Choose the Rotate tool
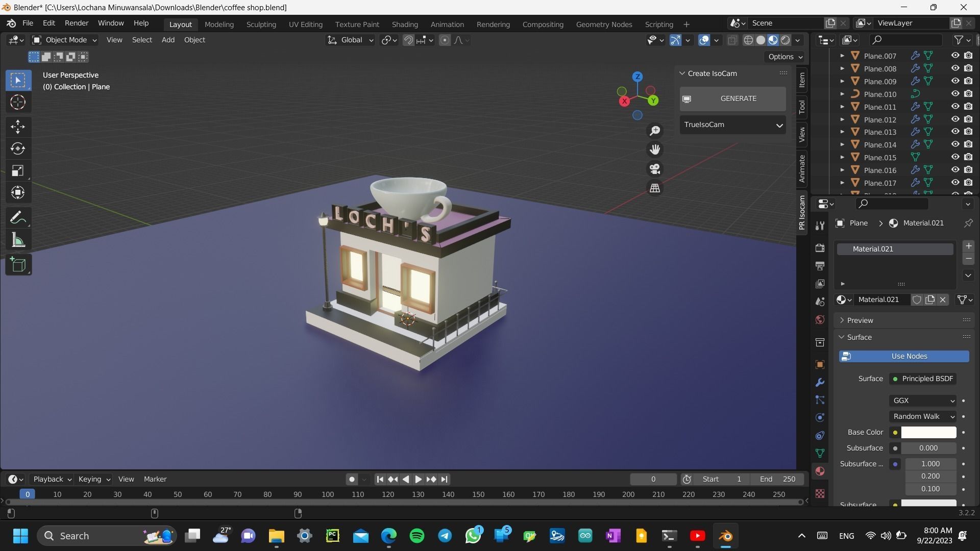This screenshot has width=980, height=551. [x=18, y=148]
